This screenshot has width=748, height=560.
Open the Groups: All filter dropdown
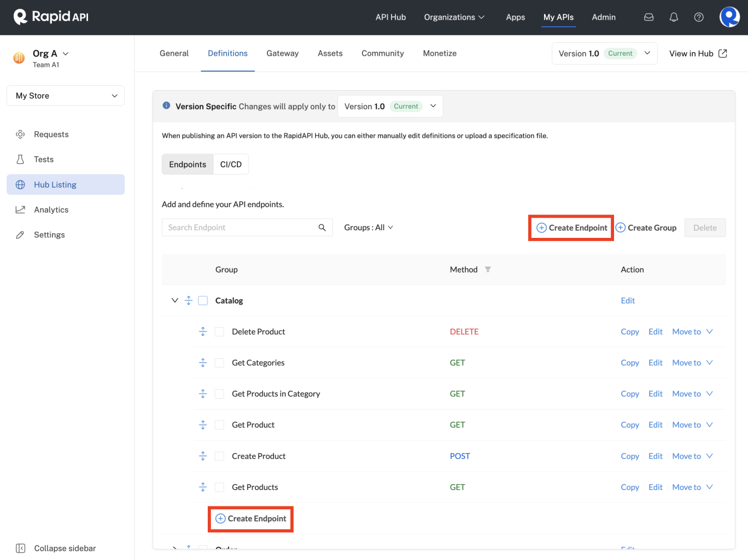[369, 227]
